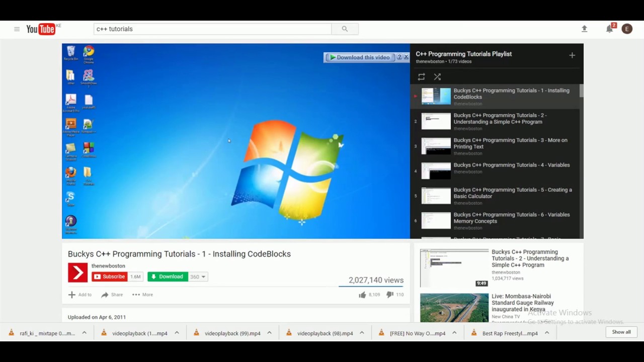The height and width of the screenshot is (362, 644).
Task: Expand chevron next to videoplayback (98).mp4
Action: (362, 333)
